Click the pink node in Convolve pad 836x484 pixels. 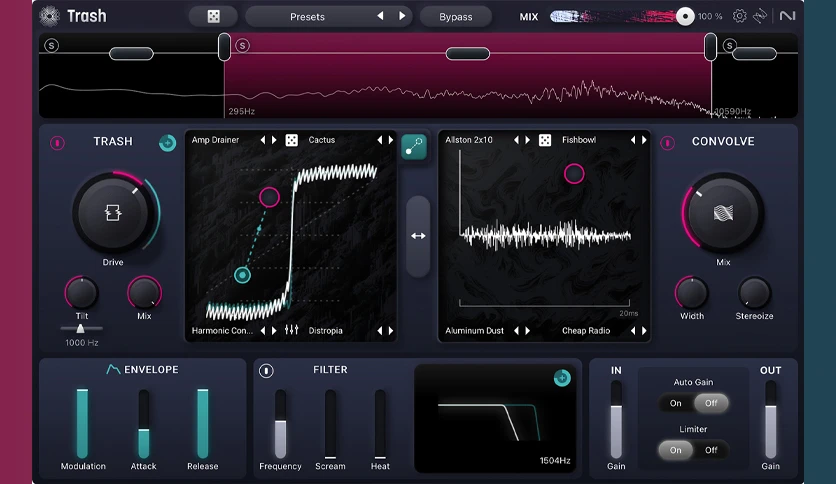tap(574, 173)
